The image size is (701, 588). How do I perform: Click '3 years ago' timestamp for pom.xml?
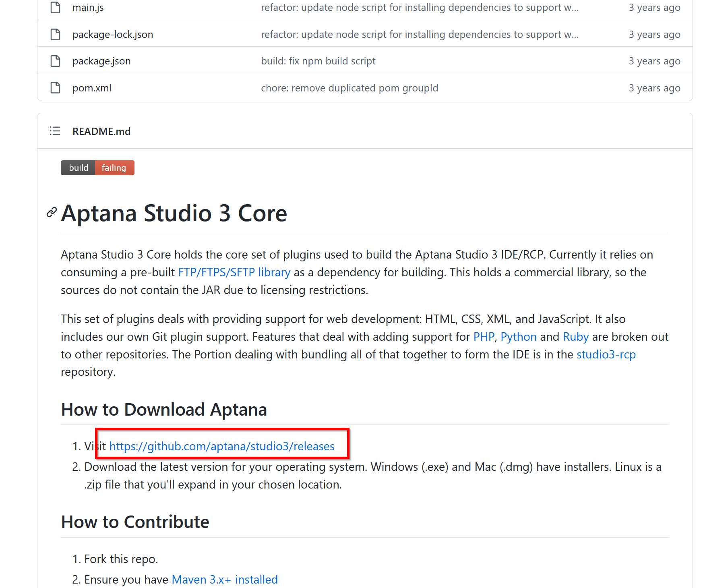point(655,88)
